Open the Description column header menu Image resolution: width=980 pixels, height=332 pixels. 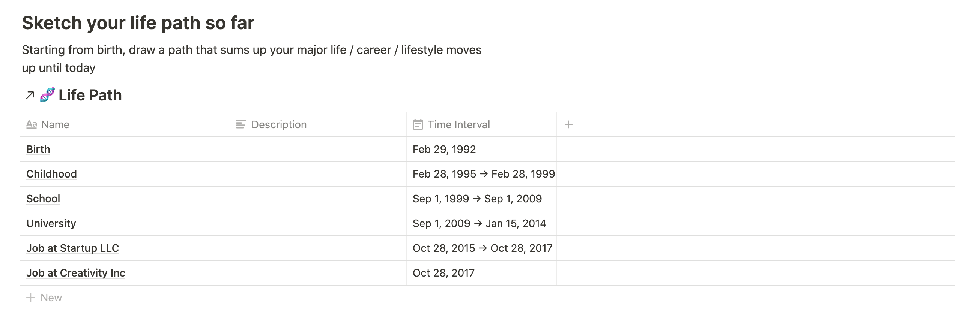(318, 124)
